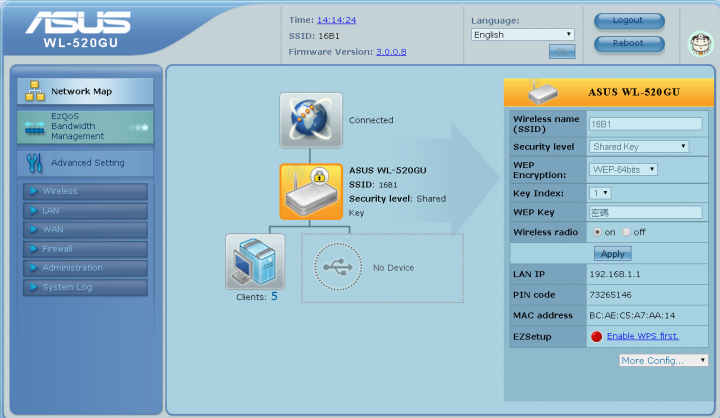The width and height of the screenshot is (720, 418).
Task: Click the Internet globe icon
Action: coord(311,120)
